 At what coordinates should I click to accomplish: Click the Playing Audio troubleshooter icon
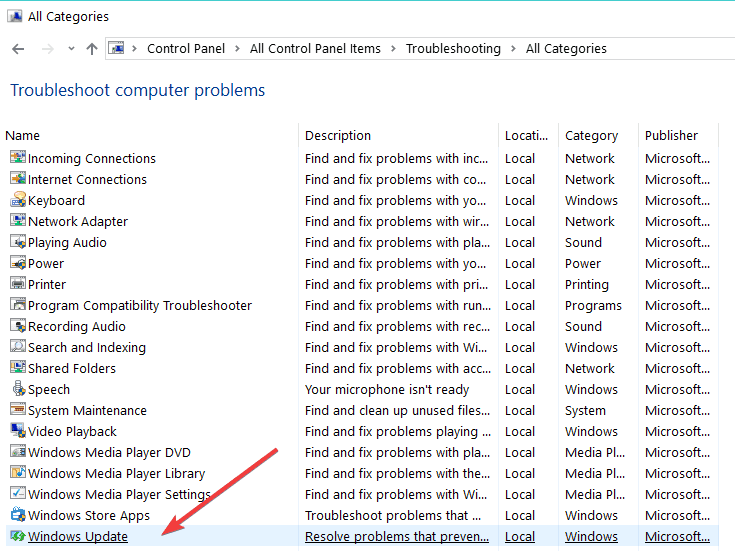pyautogui.click(x=18, y=241)
